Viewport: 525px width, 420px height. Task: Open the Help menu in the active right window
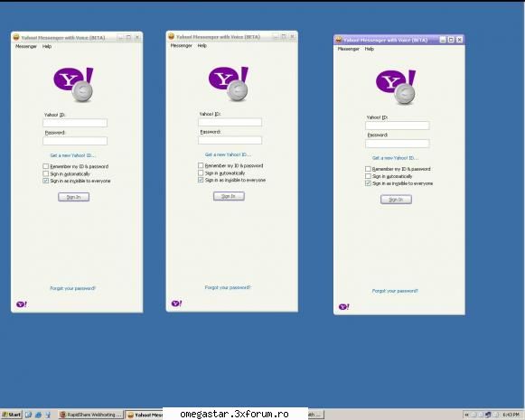tap(369, 49)
